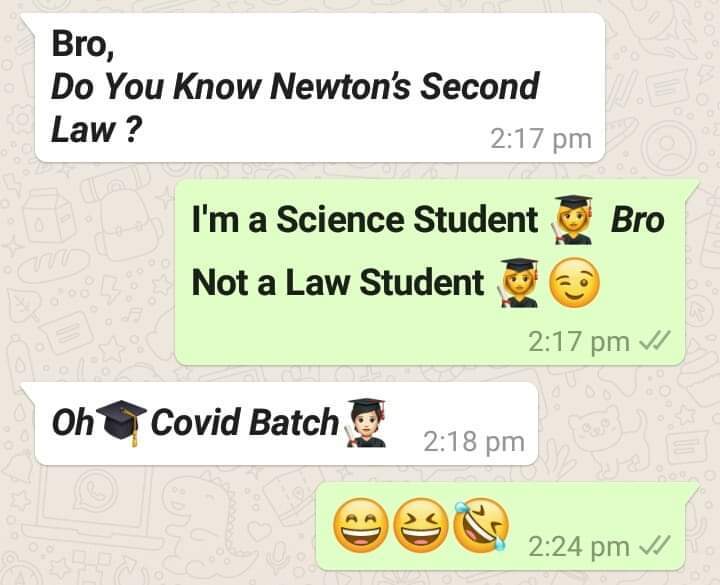Image resolution: width=720 pixels, height=585 pixels.
Task: Click the graduation cap emoji after Oh
Action: pos(122,422)
